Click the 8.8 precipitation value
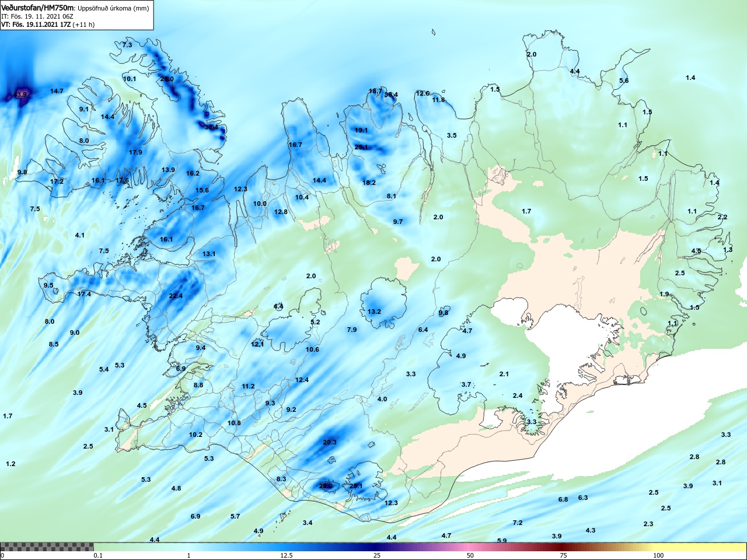Screen dimensions: 747x560 [198, 385]
